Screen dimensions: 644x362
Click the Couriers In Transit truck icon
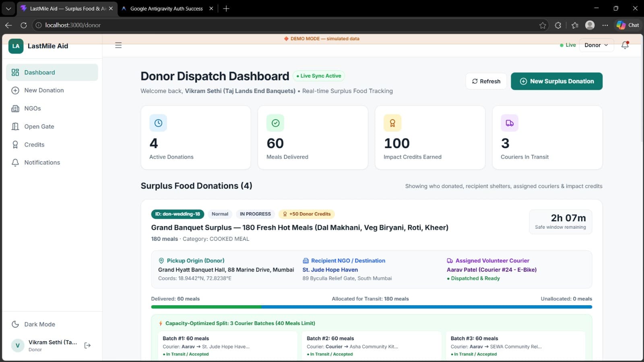(510, 123)
